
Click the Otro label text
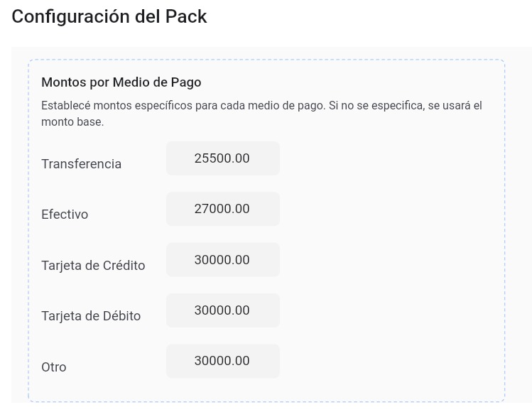(x=54, y=367)
